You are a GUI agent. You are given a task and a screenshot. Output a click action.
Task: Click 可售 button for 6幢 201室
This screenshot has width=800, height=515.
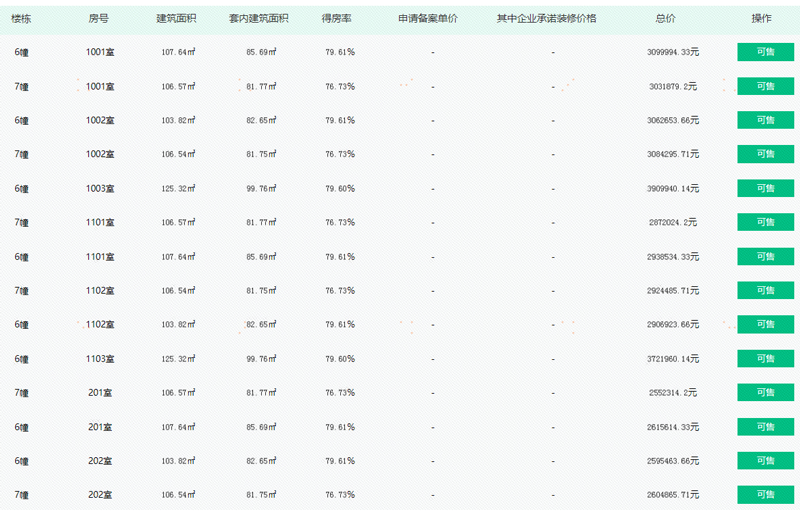click(x=765, y=427)
